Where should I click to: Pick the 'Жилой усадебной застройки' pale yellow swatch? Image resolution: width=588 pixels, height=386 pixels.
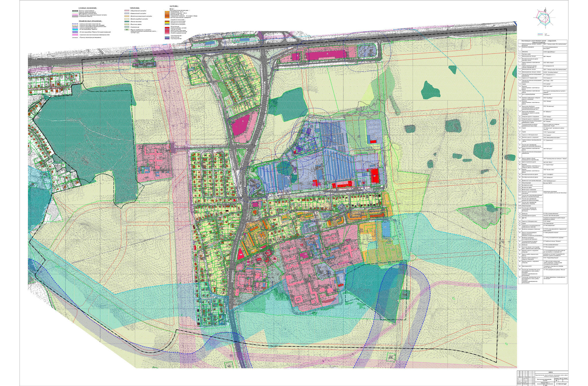coord(127,19)
